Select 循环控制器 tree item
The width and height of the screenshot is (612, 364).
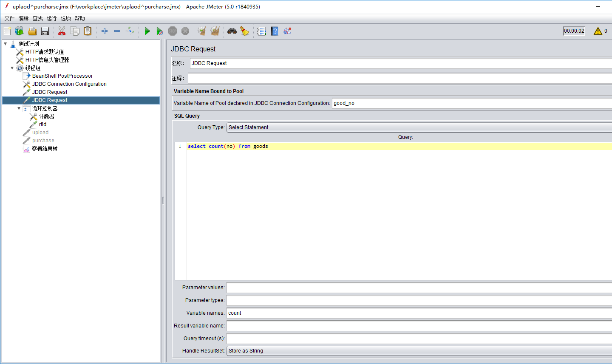pyautogui.click(x=45, y=108)
